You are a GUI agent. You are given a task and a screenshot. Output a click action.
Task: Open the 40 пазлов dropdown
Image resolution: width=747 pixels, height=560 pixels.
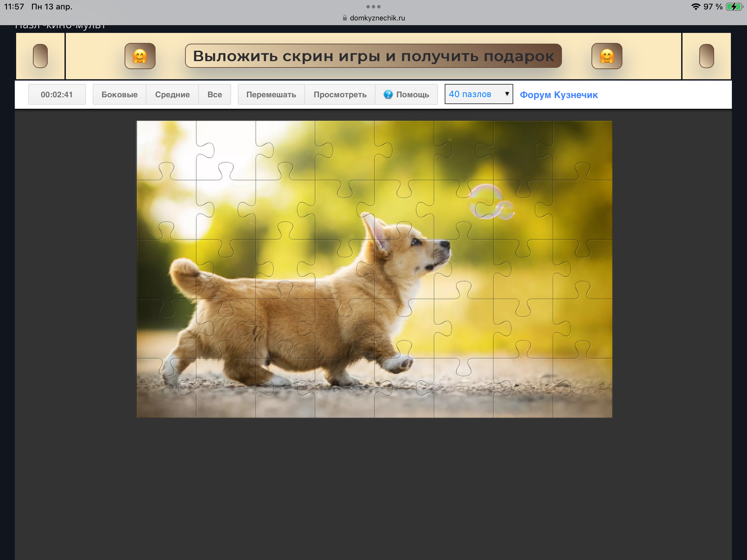(x=473, y=94)
